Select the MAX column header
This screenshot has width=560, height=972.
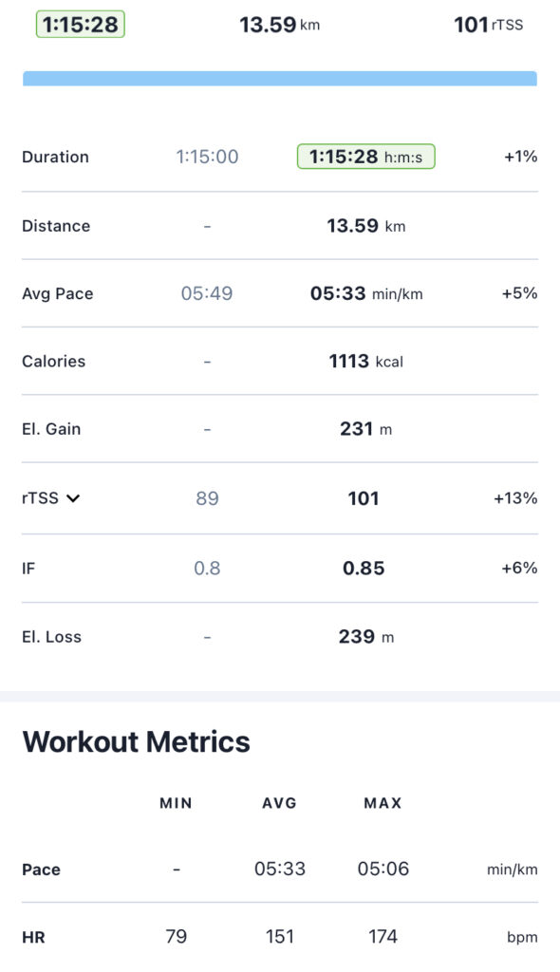pyautogui.click(x=383, y=803)
